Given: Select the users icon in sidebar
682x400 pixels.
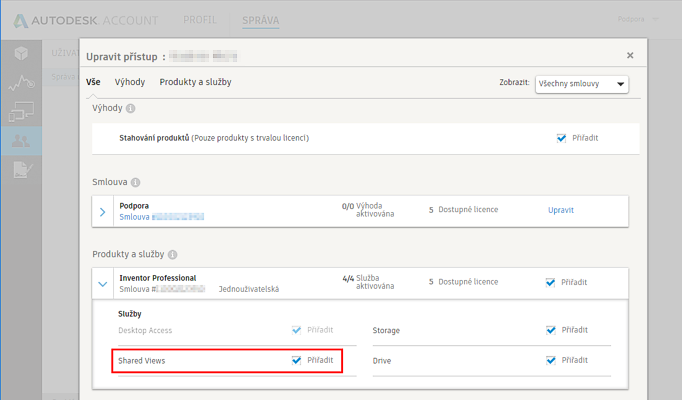Looking at the screenshot, I should tap(21, 140).
